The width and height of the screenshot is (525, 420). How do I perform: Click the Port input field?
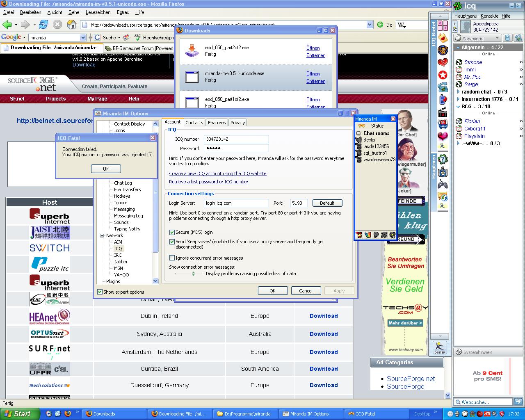[x=299, y=203]
